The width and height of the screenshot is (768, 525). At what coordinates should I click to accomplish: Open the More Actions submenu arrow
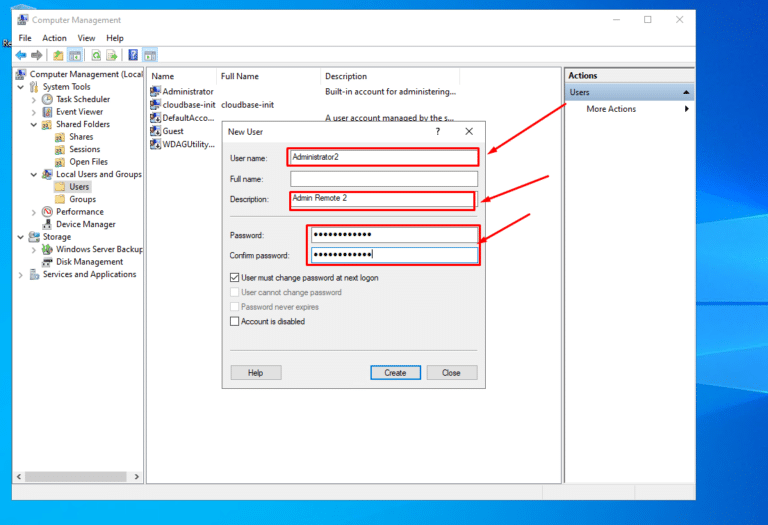[x=687, y=109]
